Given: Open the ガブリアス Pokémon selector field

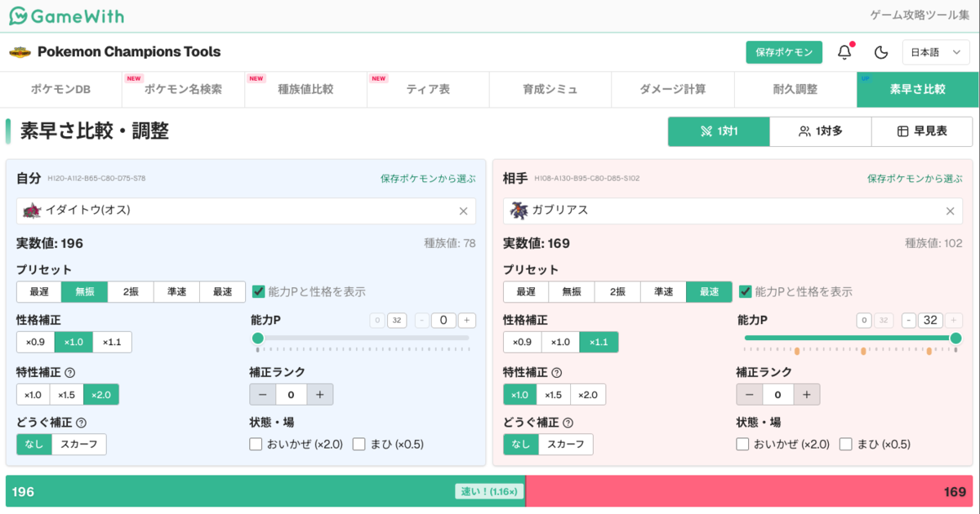Looking at the screenshot, I should pos(733,210).
